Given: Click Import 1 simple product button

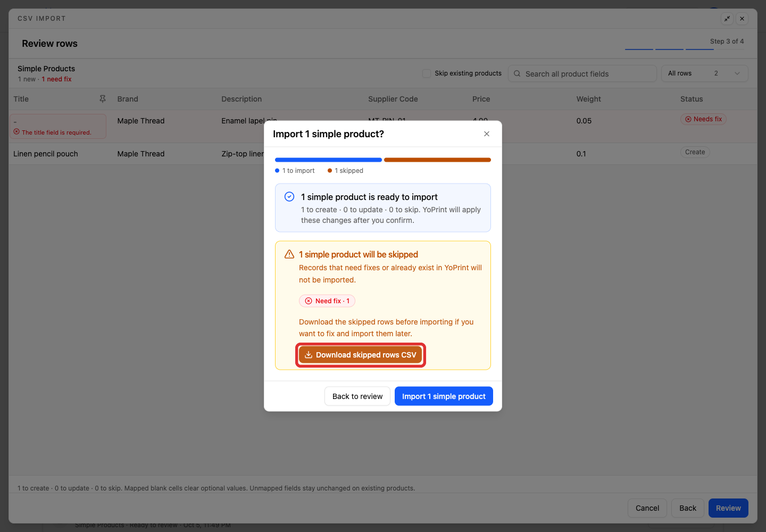Looking at the screenshot, I should tap(444, 396).
